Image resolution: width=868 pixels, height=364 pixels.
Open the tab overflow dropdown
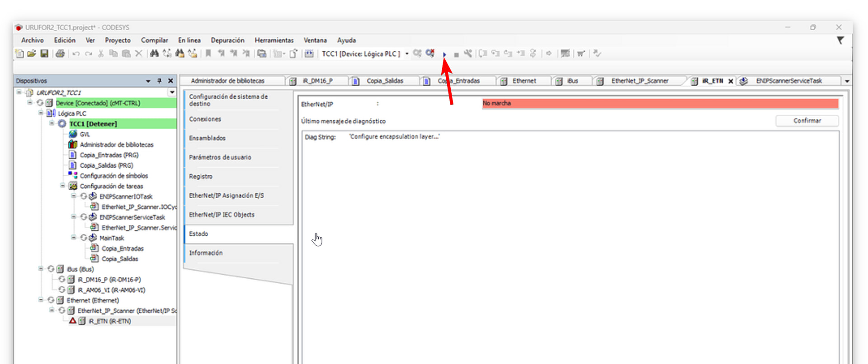click(847, 81)
